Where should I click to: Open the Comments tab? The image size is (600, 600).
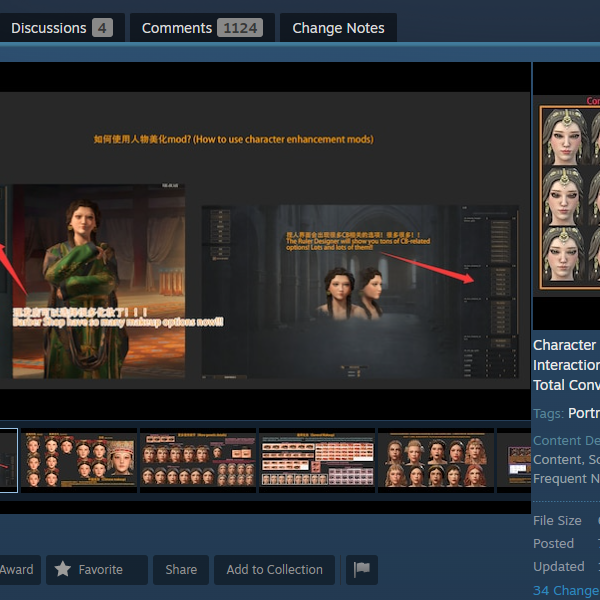pyautogui.click(x=202, y=28)
